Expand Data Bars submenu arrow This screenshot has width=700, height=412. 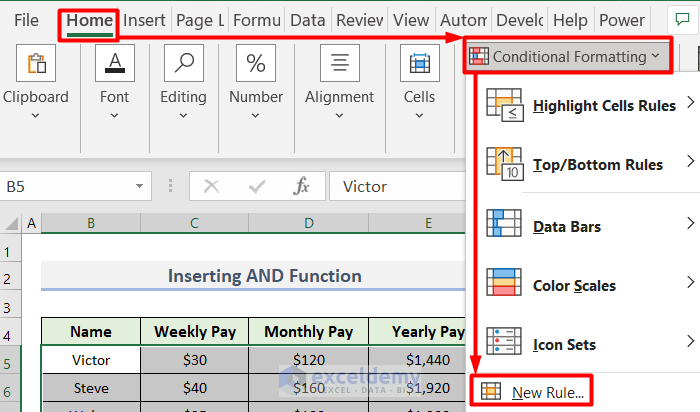(x=691, y=223)
